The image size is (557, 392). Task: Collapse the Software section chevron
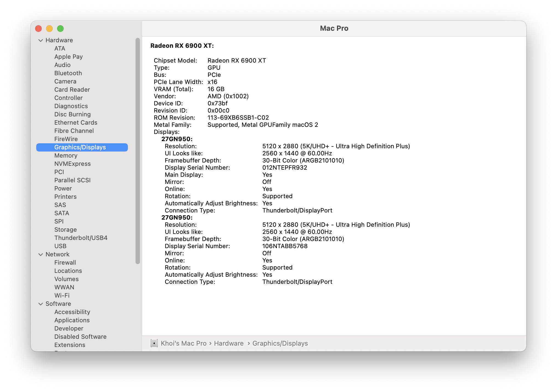41,304
